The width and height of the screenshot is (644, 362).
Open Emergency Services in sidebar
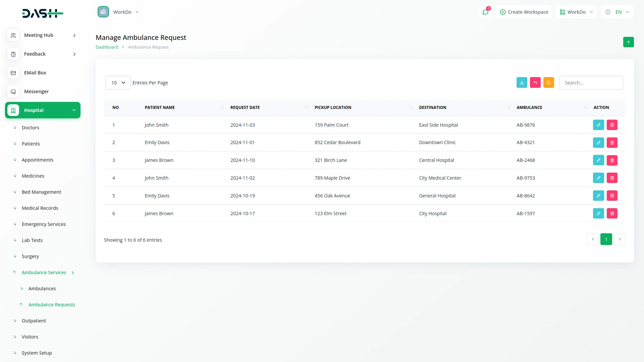44,224
